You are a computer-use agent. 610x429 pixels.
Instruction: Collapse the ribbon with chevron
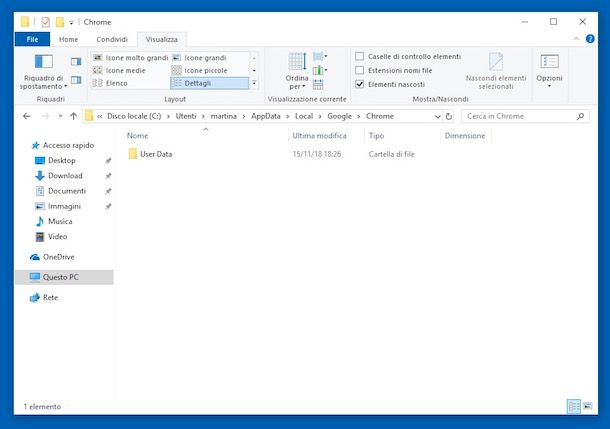[576, 39]
